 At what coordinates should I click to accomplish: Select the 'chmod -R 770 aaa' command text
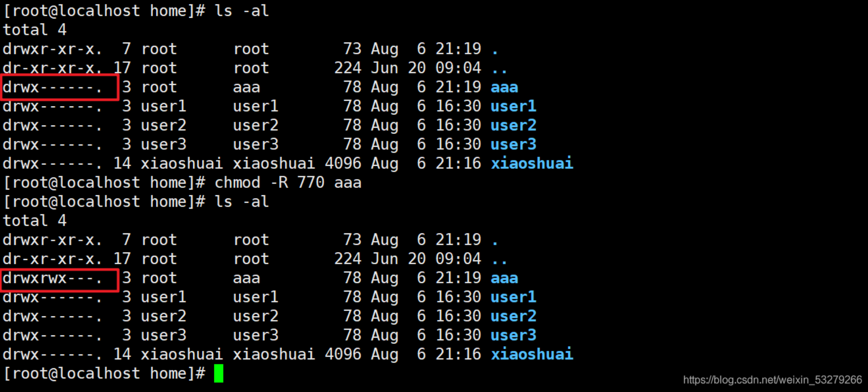coord(288,183)
